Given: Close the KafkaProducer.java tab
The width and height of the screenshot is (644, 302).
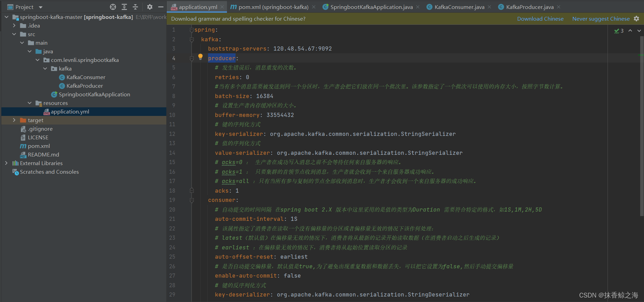Looking at the screenshot, I should coord(559,7).
